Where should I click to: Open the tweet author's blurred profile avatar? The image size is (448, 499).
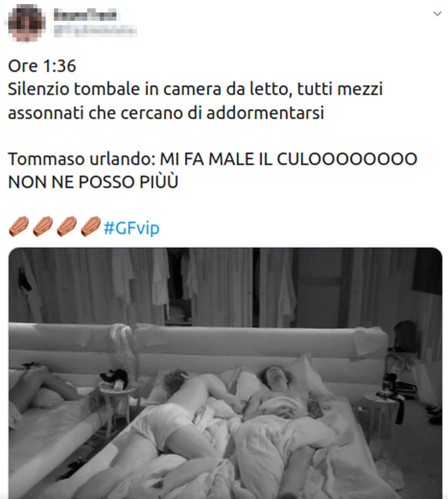26,23
